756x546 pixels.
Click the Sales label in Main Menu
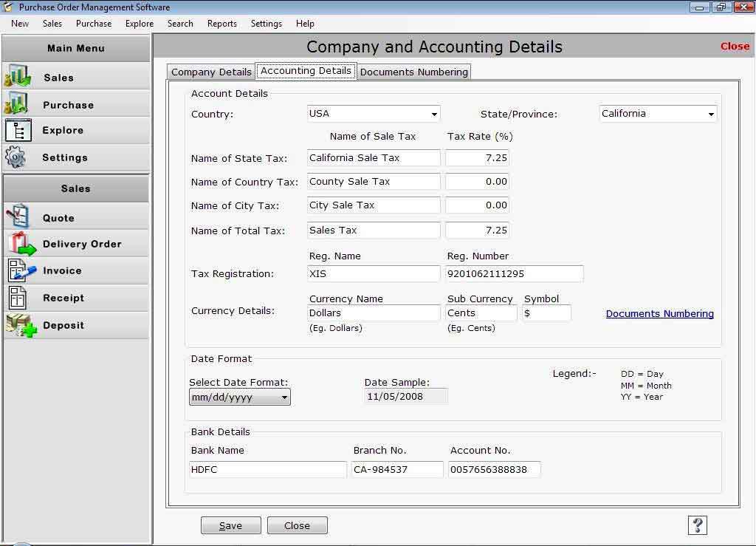point(59,78)
